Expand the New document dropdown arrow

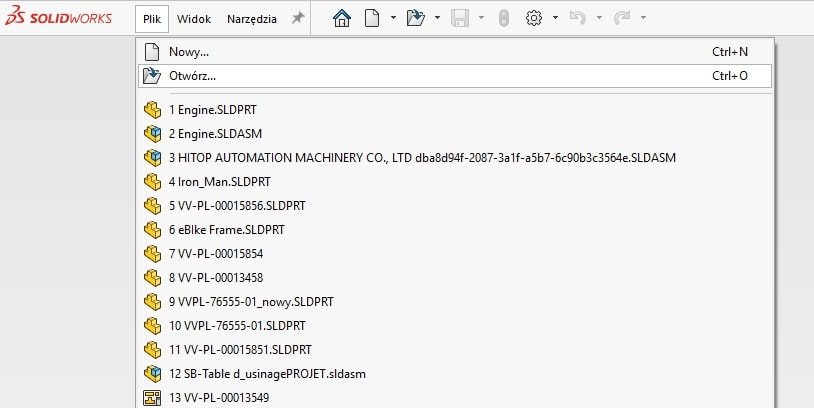point(393,18)
